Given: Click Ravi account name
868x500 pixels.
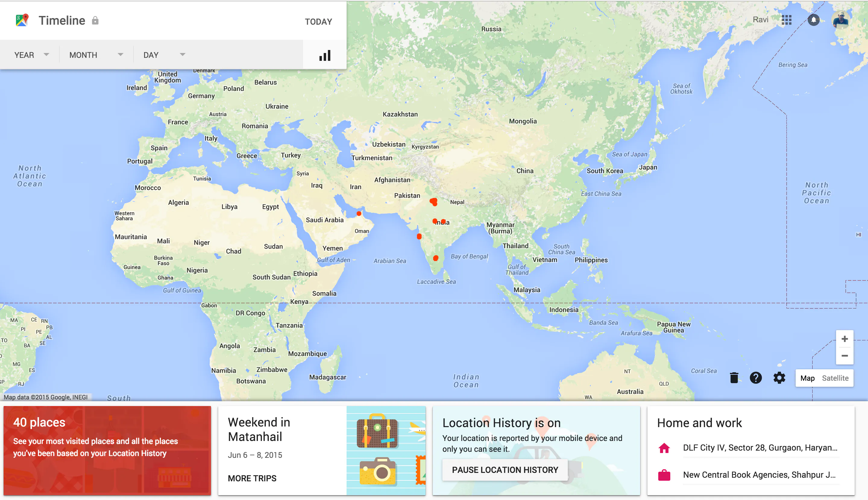Looking at the screenshot, I should coord(760,20).
